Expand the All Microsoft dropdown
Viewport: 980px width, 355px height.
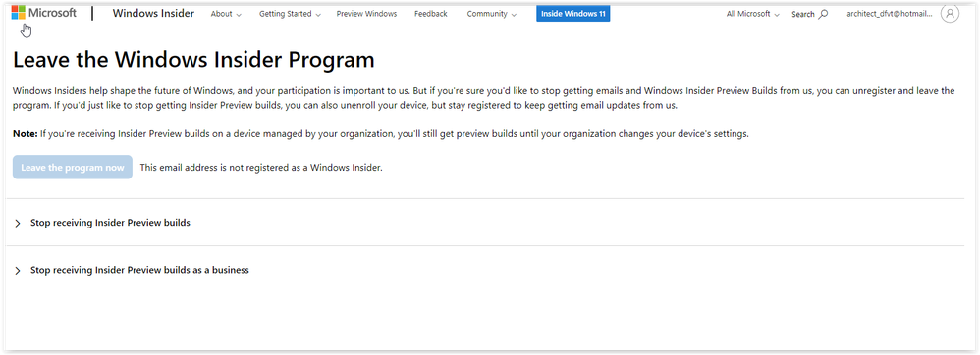(752, 14)
